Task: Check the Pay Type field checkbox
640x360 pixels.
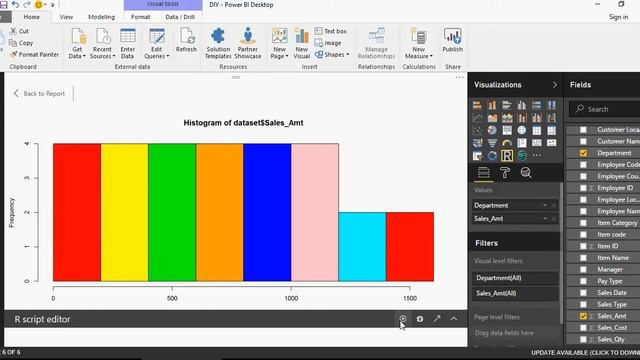Action: tap(583, 281)
